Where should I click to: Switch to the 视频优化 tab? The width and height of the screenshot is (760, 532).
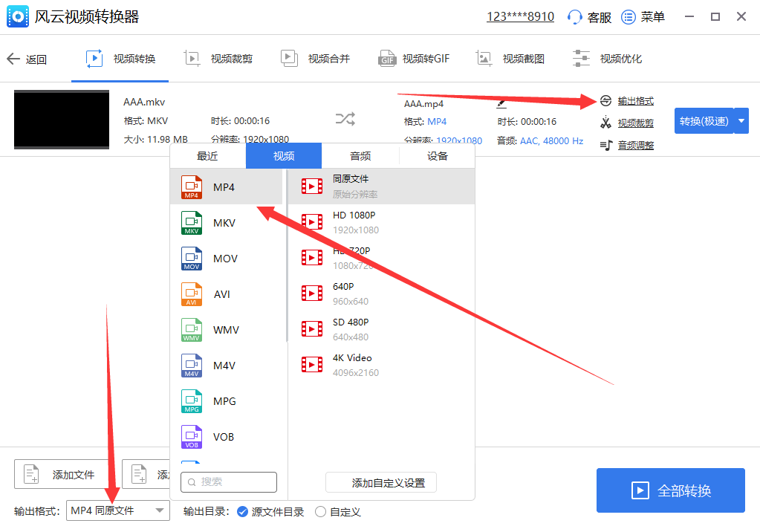pyautogui.click(x=607, y=59)
